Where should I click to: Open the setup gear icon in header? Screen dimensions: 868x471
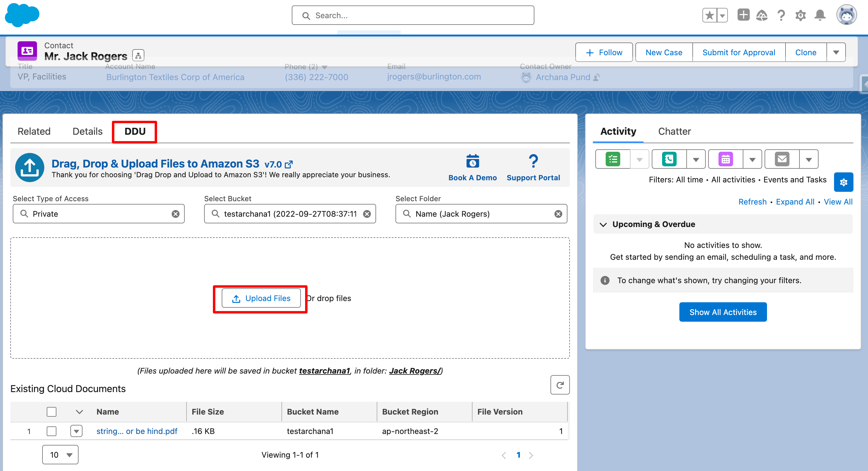coord(800,15)
